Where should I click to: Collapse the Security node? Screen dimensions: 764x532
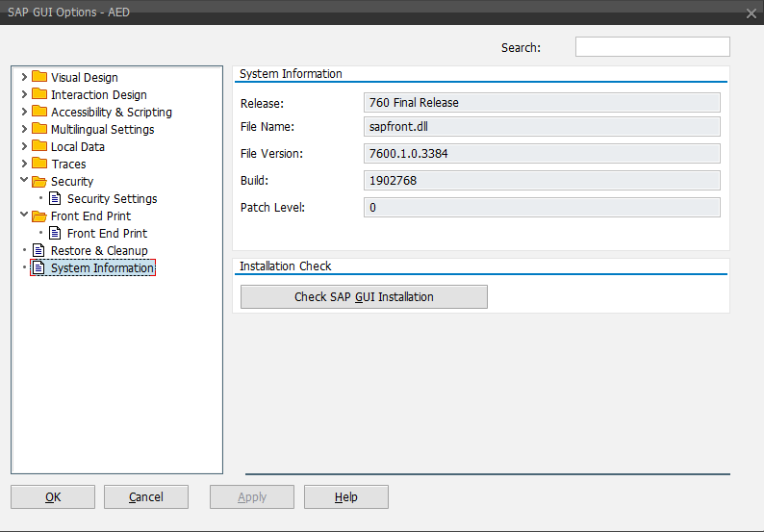click(24, 180)
